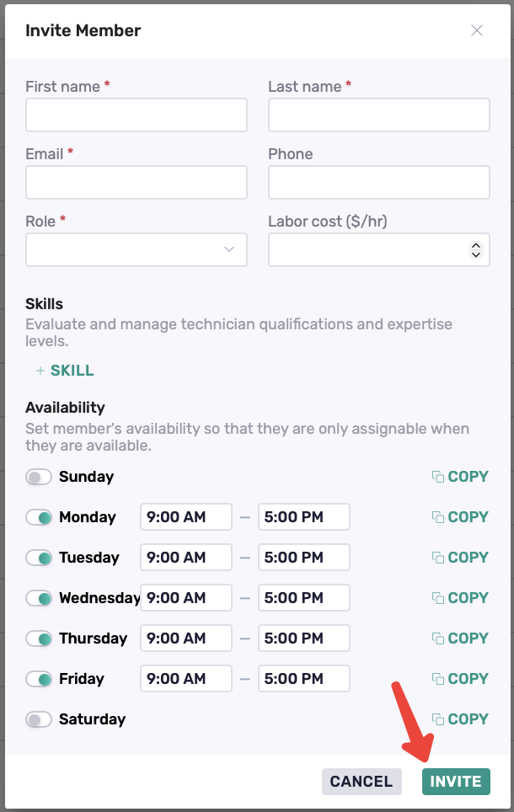This screenshot has width=514, height=812.
Task: Enable Saturday availability toggle
Action: 39,719
